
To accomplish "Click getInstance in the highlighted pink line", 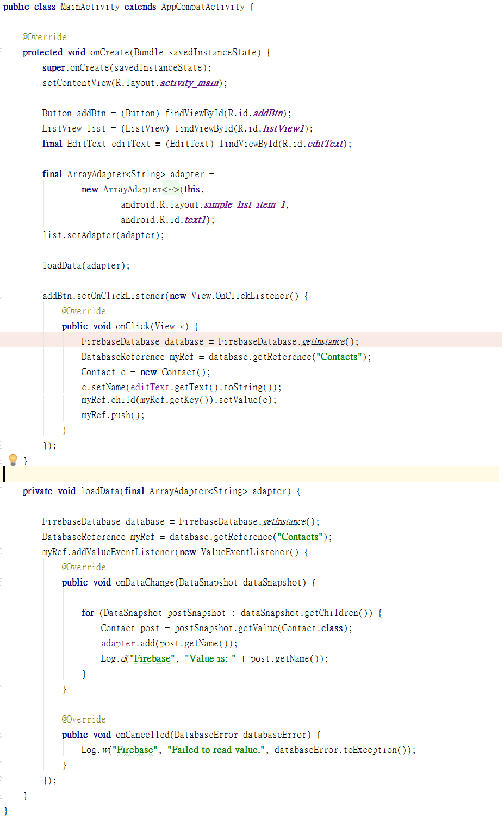I will (x=323, y=341).
